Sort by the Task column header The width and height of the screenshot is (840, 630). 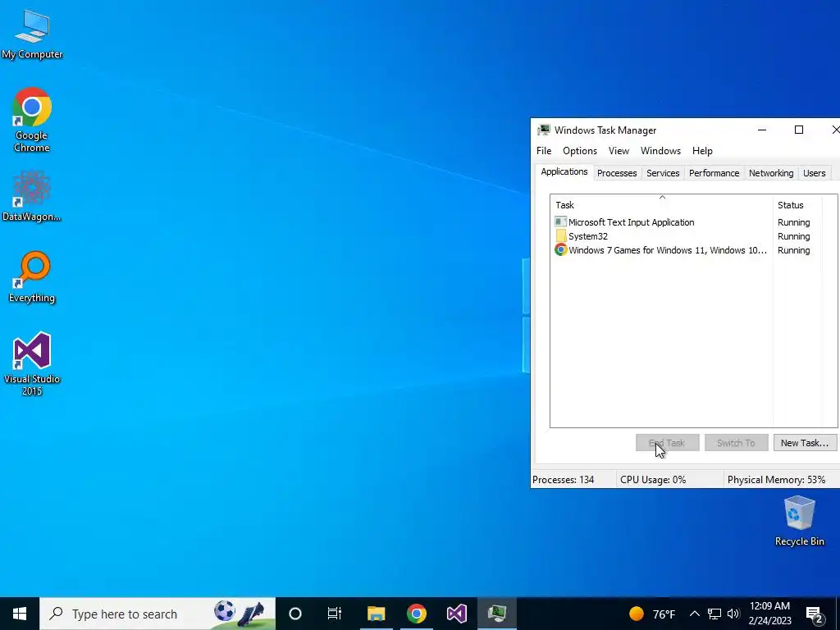pos(662,204)
